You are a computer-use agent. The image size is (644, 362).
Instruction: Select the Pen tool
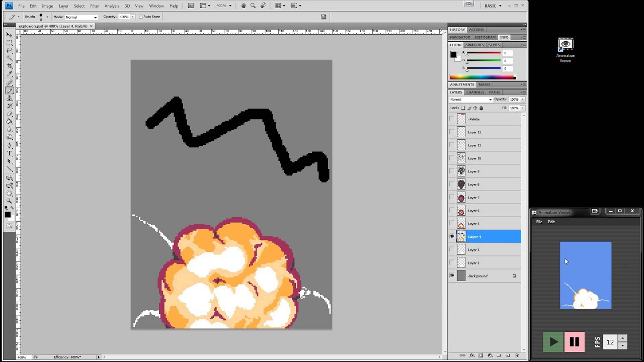(x=10, y=146)
